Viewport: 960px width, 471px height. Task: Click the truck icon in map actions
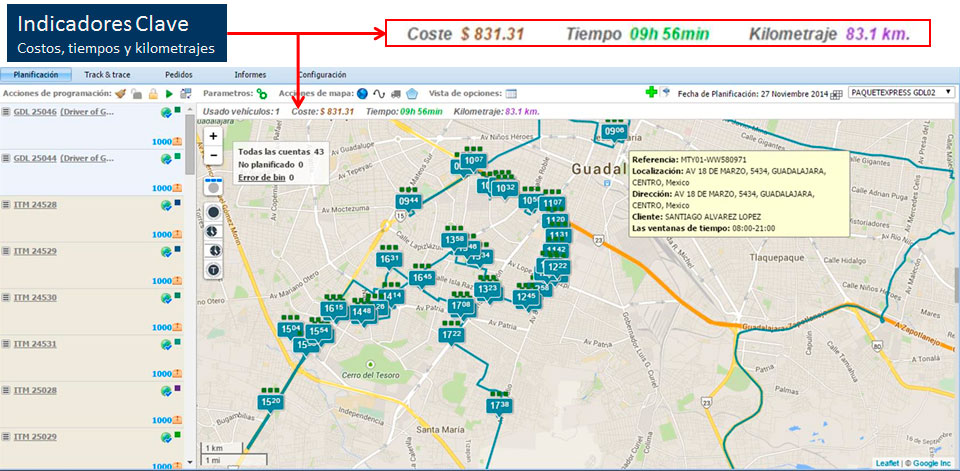point(395,93)
